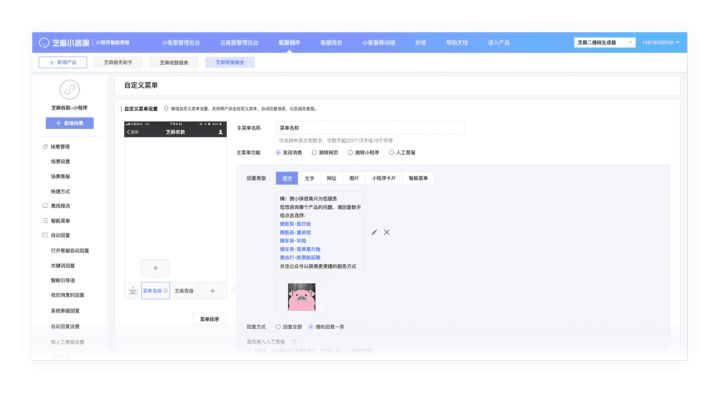Click the list icon beside 智能菜单

click(x=45, y=221)
